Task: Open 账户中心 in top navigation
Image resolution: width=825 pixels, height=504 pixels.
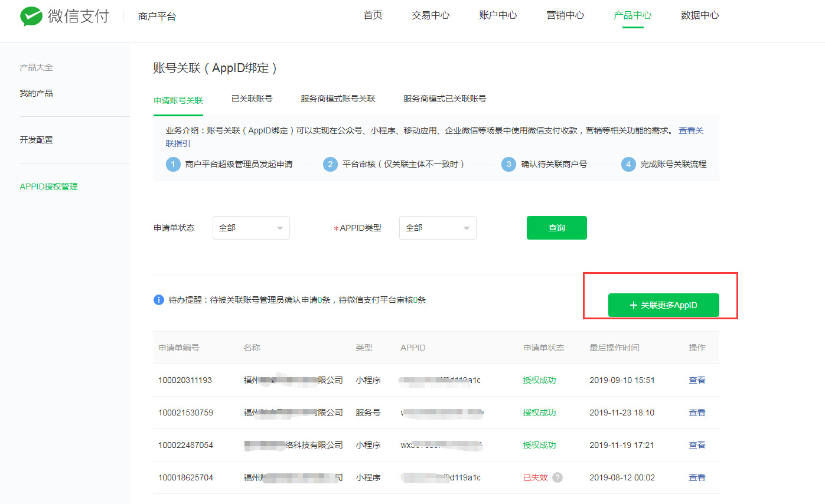Action: point(498,15)
